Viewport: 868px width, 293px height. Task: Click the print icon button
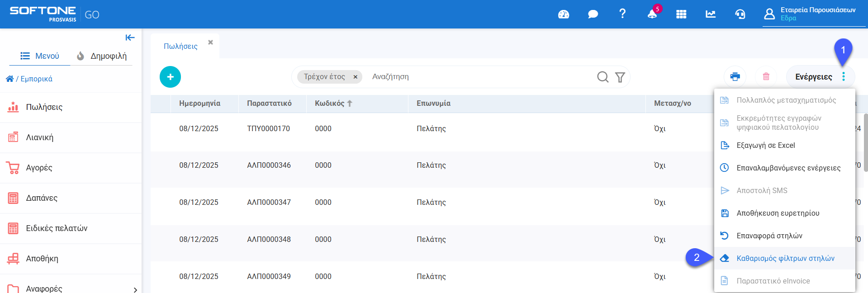click(735, 77)
